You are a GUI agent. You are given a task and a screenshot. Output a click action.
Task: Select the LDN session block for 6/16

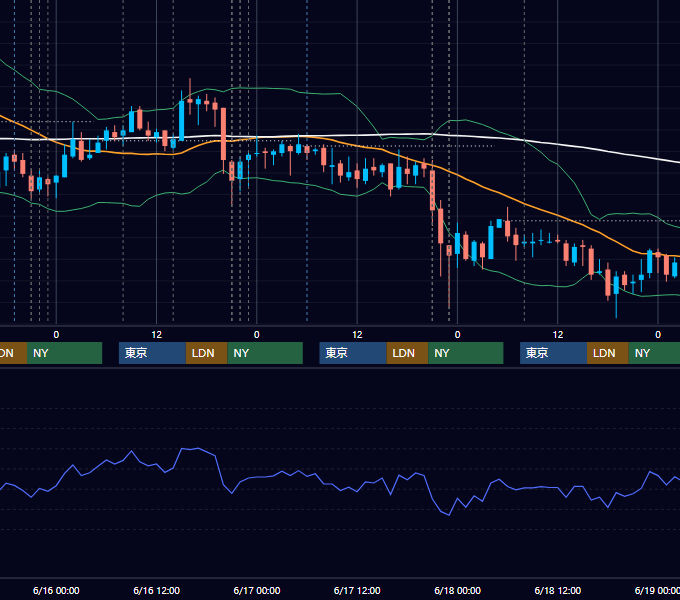tap(206, 353)
